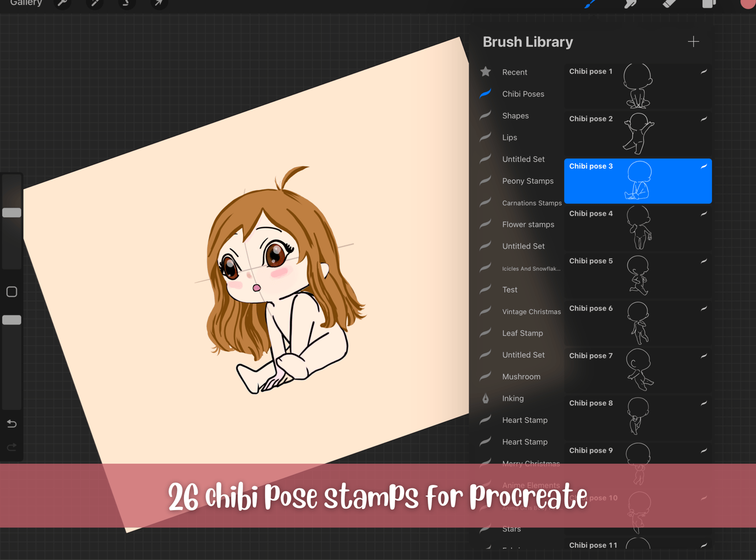
Task: Click the brush icon beside Leaf Stamp
Action: pos(485,333)
